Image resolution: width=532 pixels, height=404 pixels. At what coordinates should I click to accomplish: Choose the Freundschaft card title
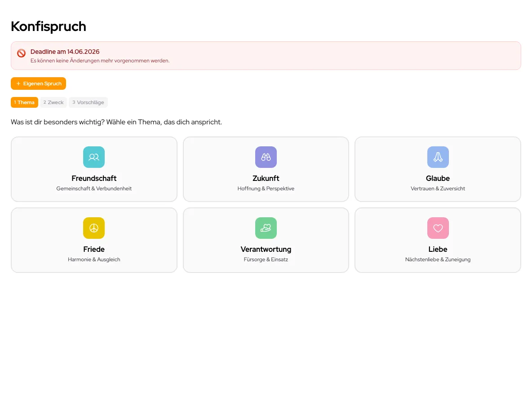click(x=94, y=178)
